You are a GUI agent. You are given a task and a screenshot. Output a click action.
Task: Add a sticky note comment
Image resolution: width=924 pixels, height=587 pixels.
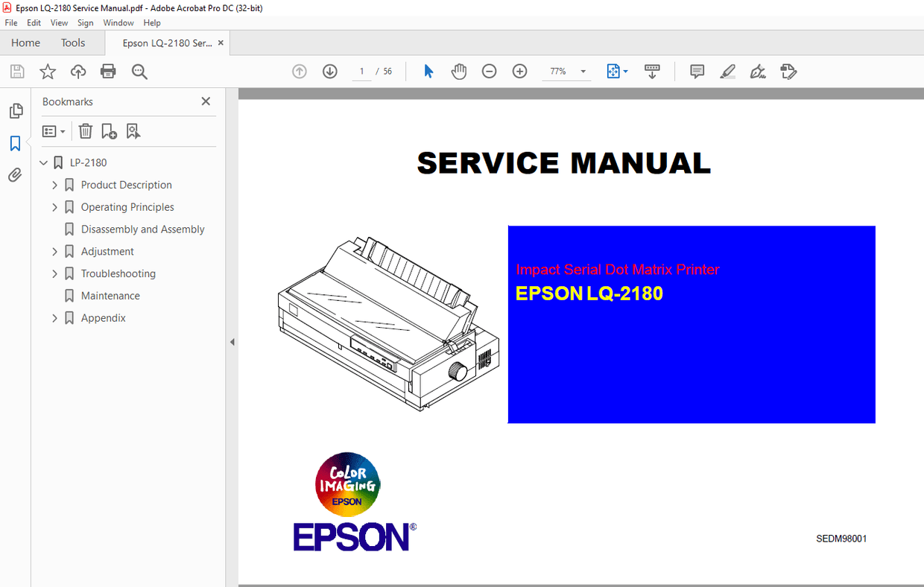pyautogui.click(x=696, y=71)
